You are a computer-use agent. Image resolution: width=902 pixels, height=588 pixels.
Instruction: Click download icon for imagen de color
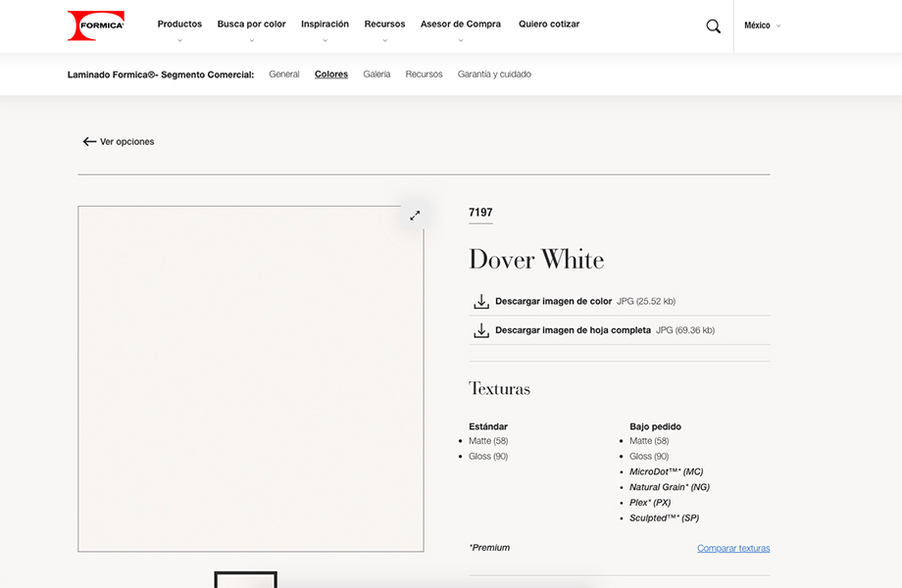pyautogui.click(x=481, y=301)
